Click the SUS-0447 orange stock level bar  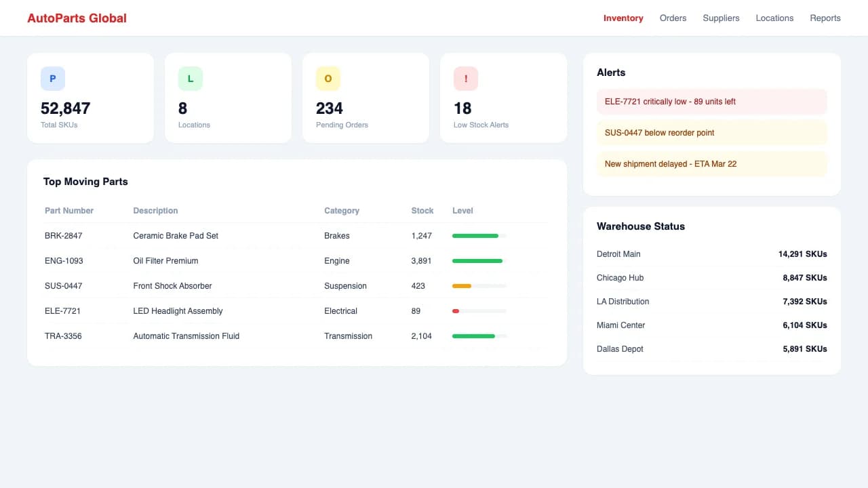[x=462, y=286]
